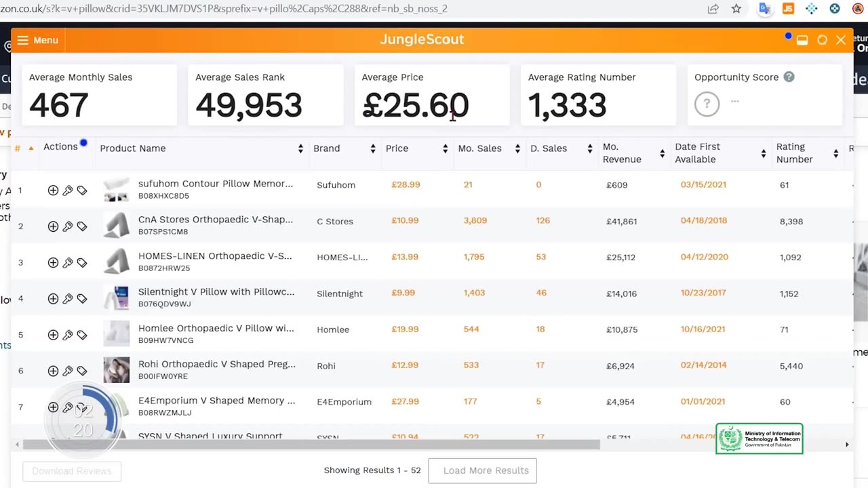
Task: Click the tag icon for Homlee
Action: click(x=82, y=335)
